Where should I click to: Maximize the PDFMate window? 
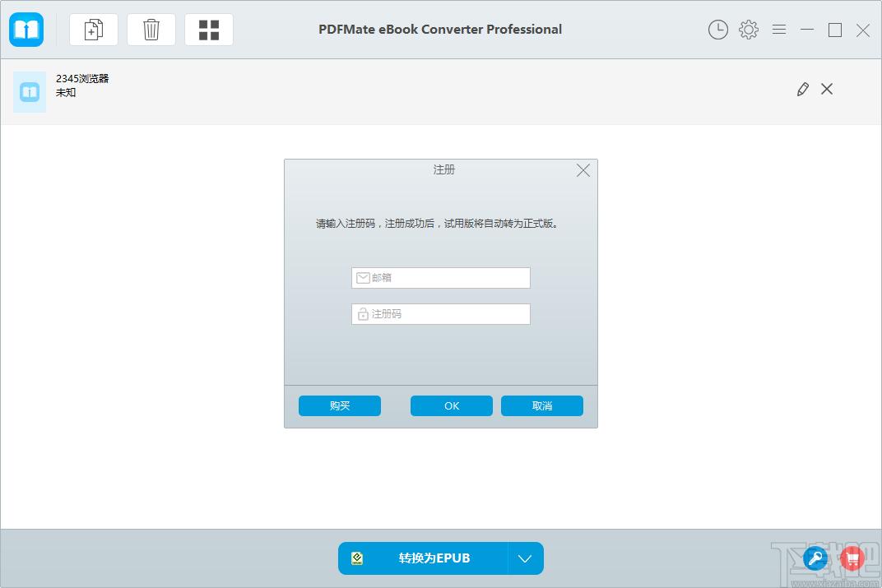point(835,30)
